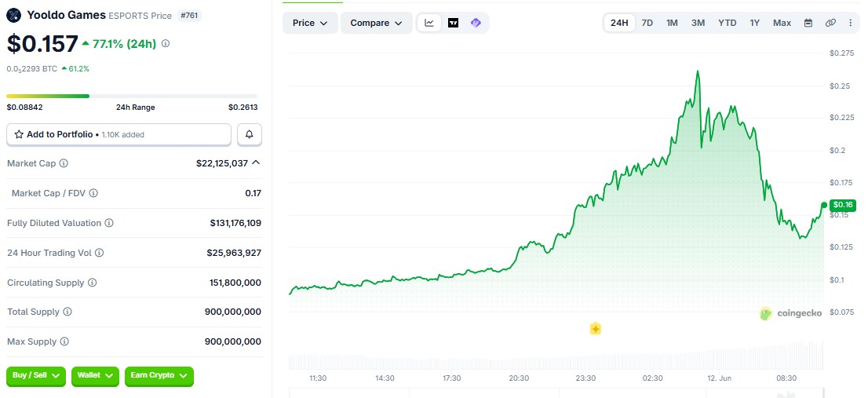The image size is (868, 398).
Task: Click the 24h high value $0.2613
Action: pos(243,108)
